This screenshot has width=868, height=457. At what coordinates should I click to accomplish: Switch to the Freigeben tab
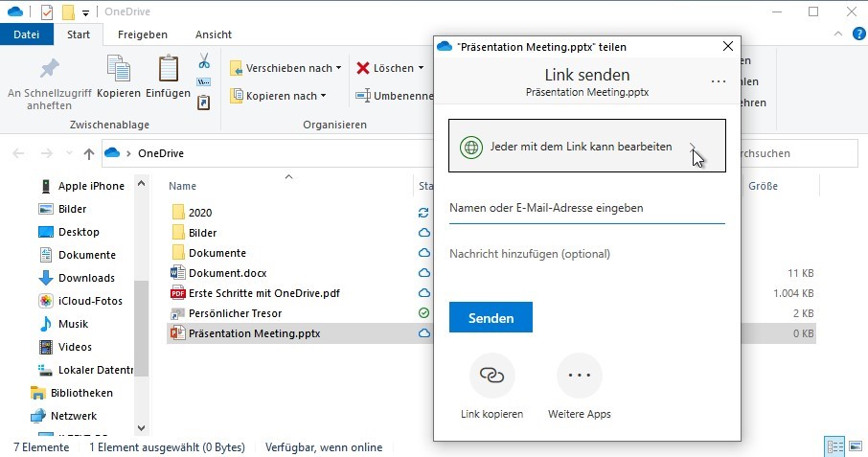pos(142,34)
